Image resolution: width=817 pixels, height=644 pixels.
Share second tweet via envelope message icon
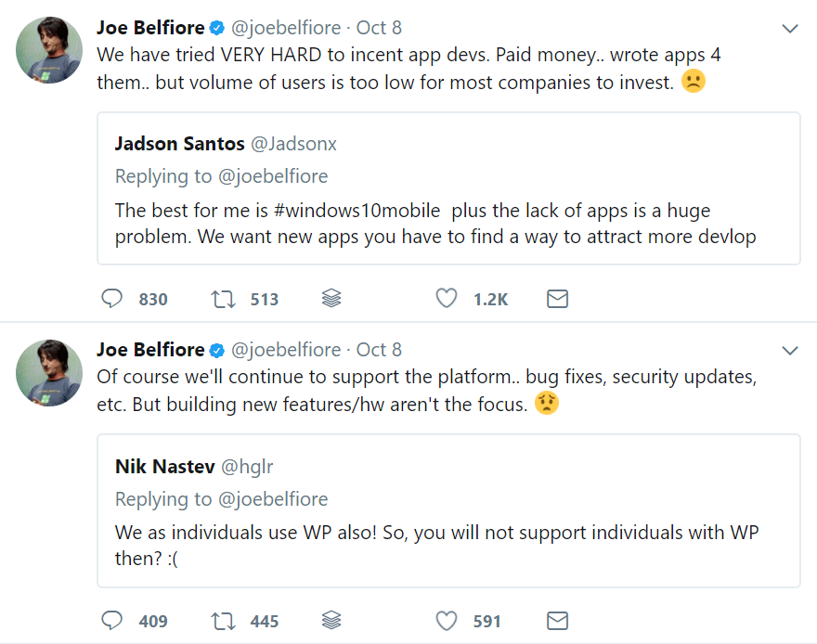[558, 621]
